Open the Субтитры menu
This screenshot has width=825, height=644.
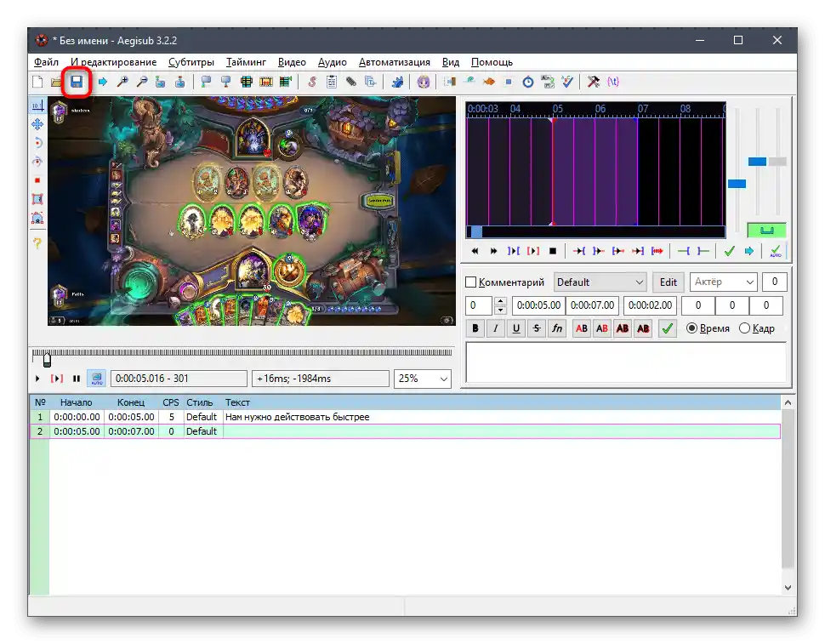191,62
